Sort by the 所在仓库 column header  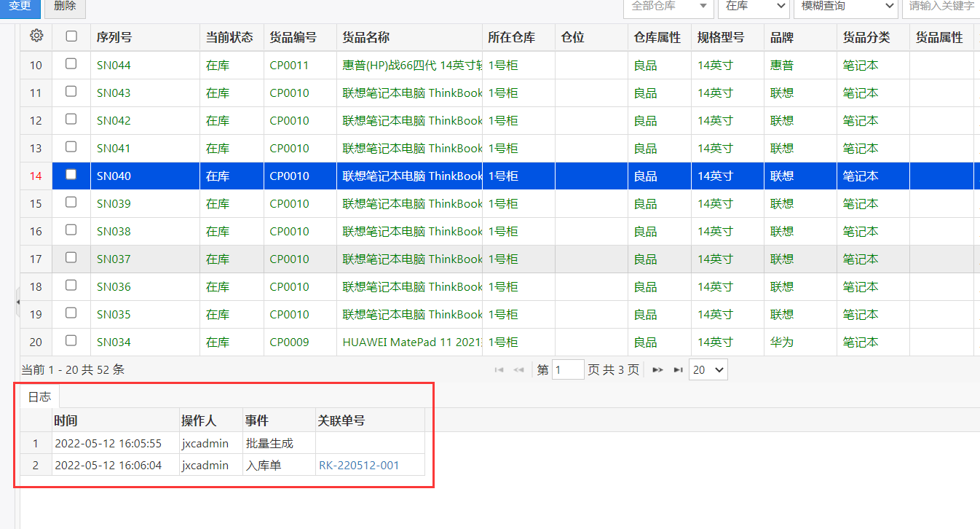(x=518, y=38)
